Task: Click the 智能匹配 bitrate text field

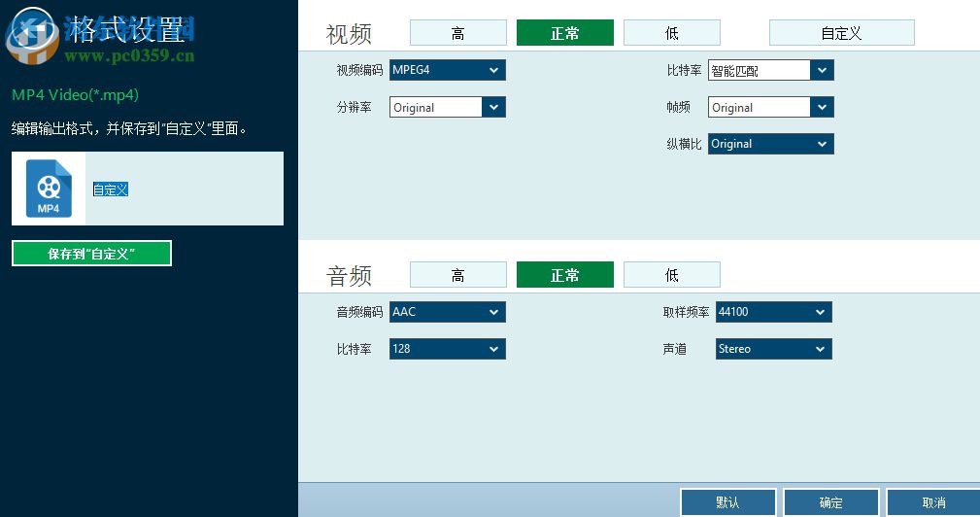Action: pyautogui.click(x=760, y=70)
